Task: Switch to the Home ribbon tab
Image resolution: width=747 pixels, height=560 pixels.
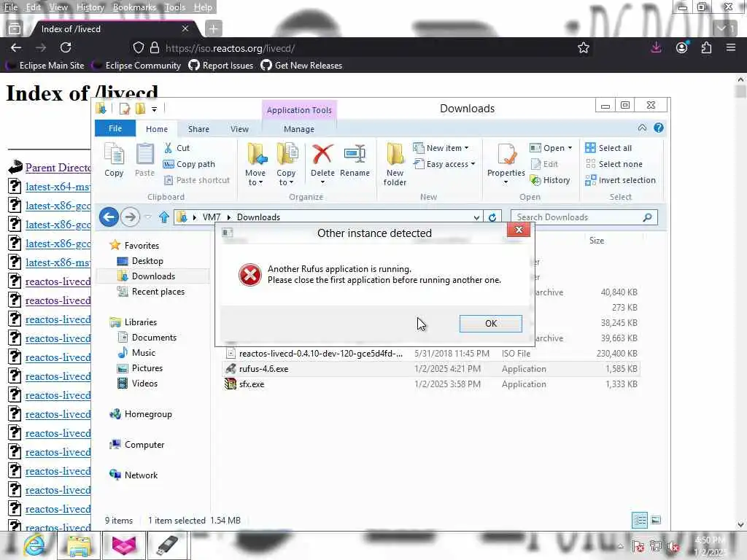Action: pyautogui.click(x=157, y=129)
